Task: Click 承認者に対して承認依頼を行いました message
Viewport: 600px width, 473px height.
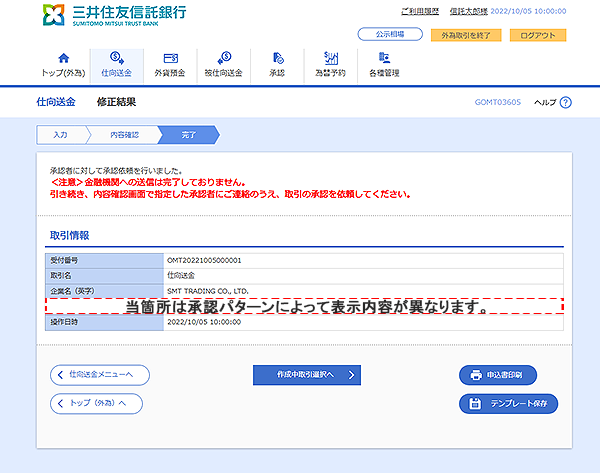Action: click(x=116, y=171)
